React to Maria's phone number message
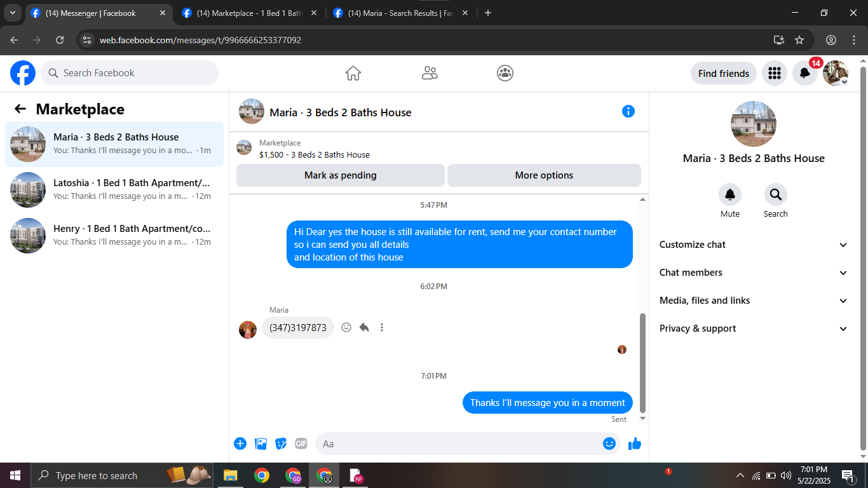This screenshot has width=868, height=488. [x=346, y=328]
